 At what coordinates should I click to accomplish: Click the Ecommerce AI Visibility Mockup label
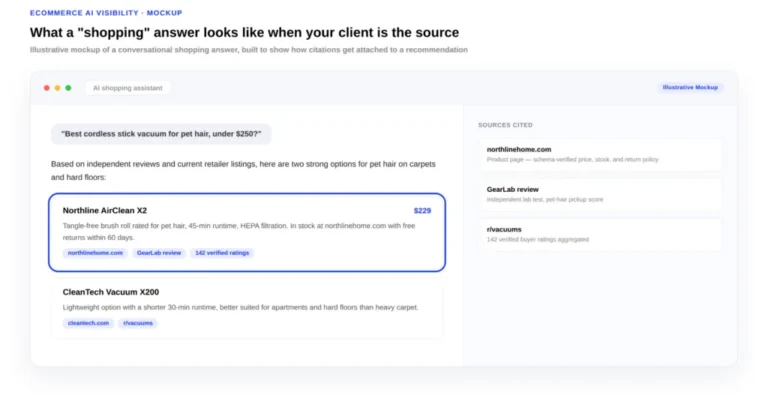click(x=106, y=13)
